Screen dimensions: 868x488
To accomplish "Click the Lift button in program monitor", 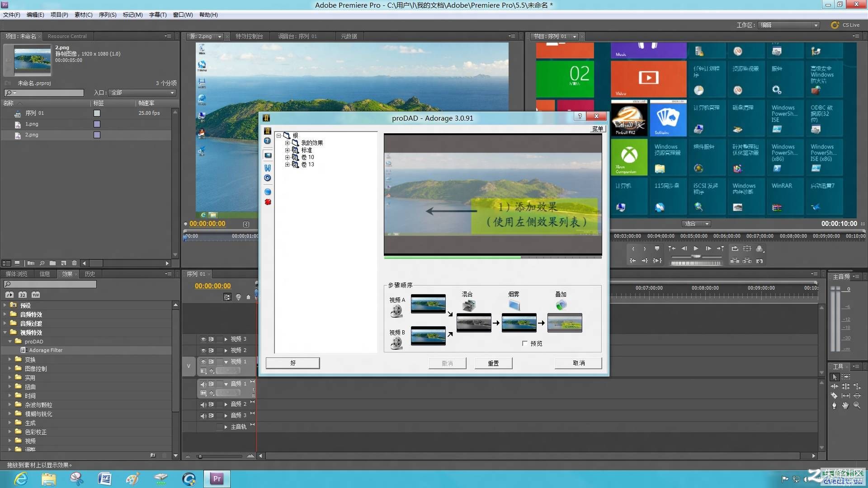I will pos(735,261).
